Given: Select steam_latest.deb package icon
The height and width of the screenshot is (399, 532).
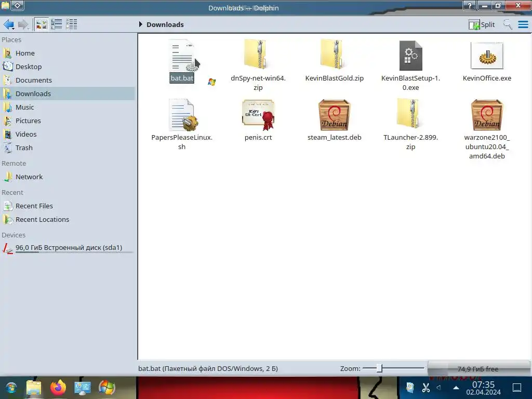Looking at the screenshot, I should click(x=334, y=115).
